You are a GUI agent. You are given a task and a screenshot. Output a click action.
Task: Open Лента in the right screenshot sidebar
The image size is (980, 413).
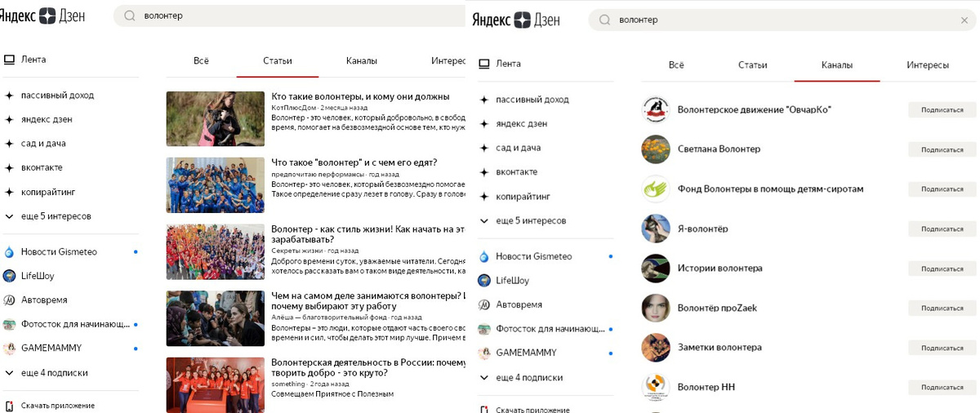(x=500, y=64)
